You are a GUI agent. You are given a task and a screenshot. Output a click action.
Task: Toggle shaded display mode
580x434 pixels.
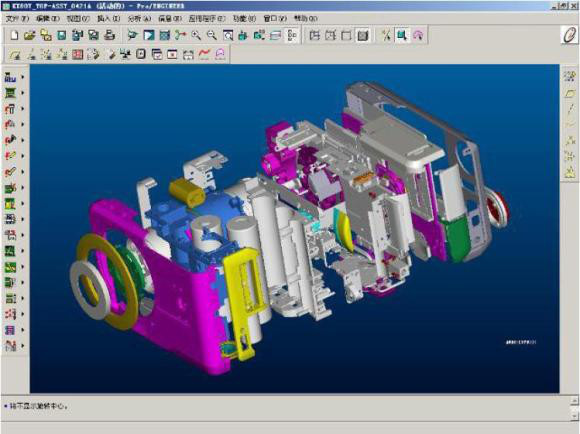point(362,36)
